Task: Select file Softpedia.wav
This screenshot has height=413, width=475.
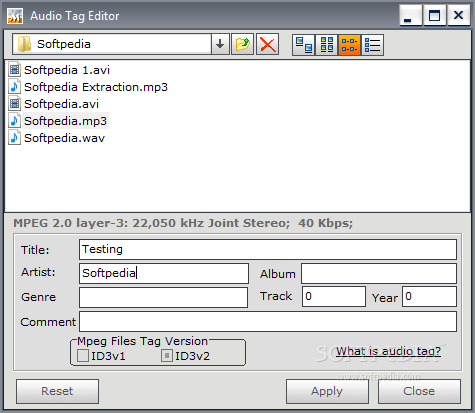Action: pos(65,138)
